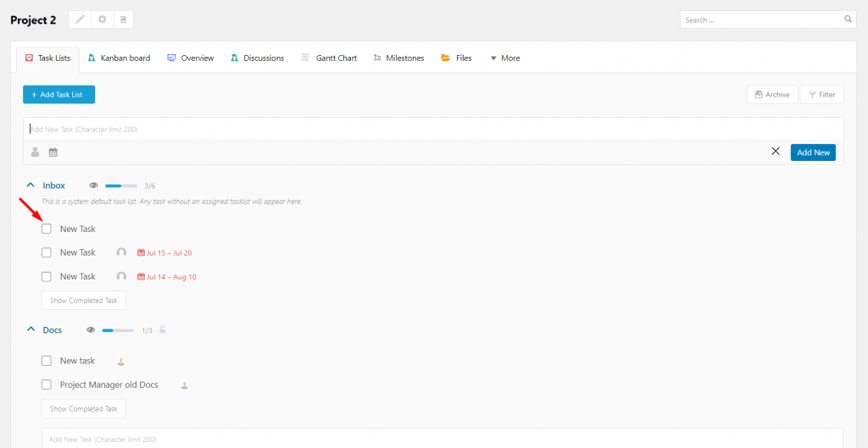Open the Milestones tab
This screenshot has height=448, width=868.
(x=399, y=58)
